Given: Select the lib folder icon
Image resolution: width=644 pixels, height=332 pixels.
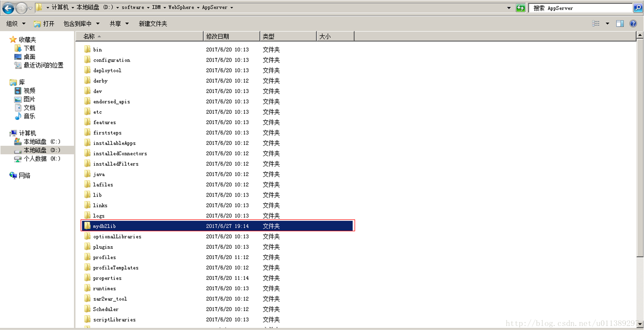Looking at the screenshot, I should 87,194.
